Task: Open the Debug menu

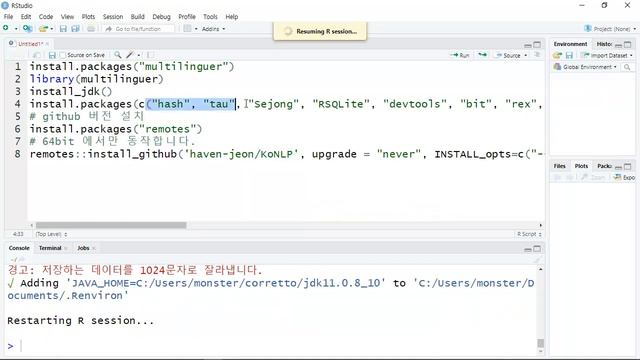Action: [x=161, y=17]
